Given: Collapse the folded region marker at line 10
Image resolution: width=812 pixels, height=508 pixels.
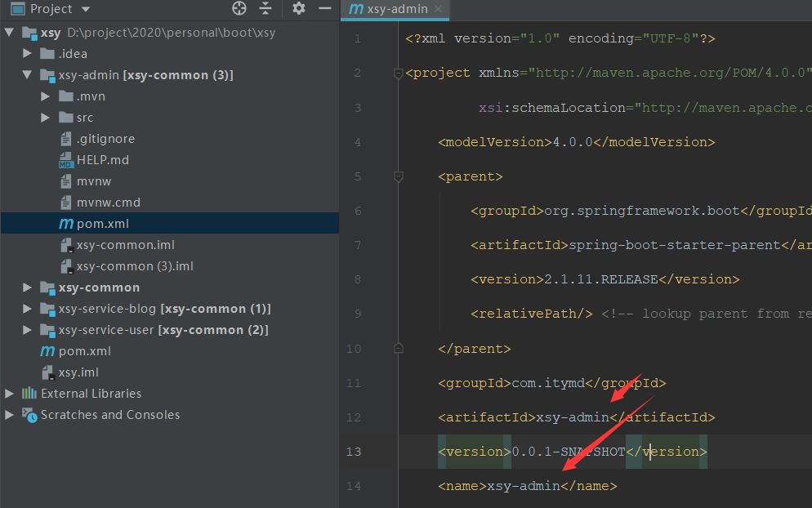Looking at the screenshot, I should click(398, 348).
